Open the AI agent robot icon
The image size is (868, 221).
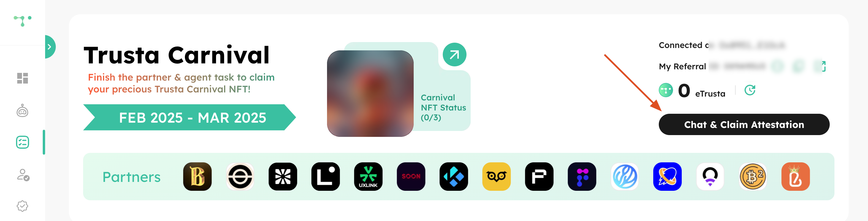tap(23, 110)
